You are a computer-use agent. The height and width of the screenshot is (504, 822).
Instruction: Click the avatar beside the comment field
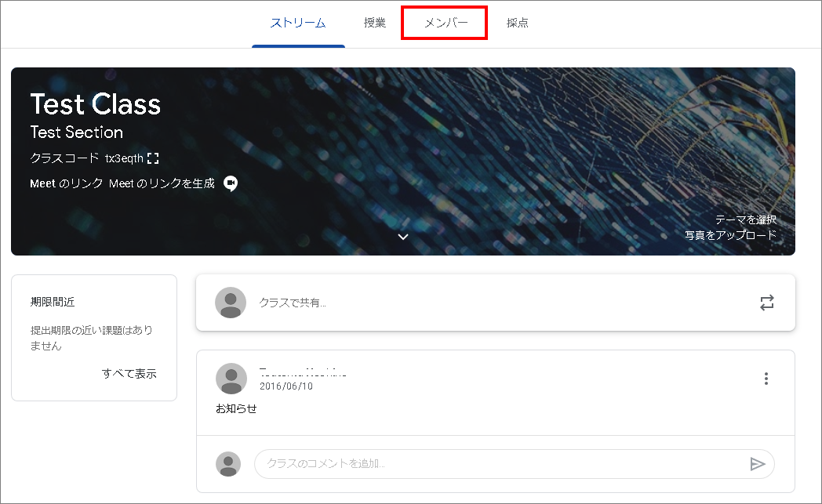[228, 464]
